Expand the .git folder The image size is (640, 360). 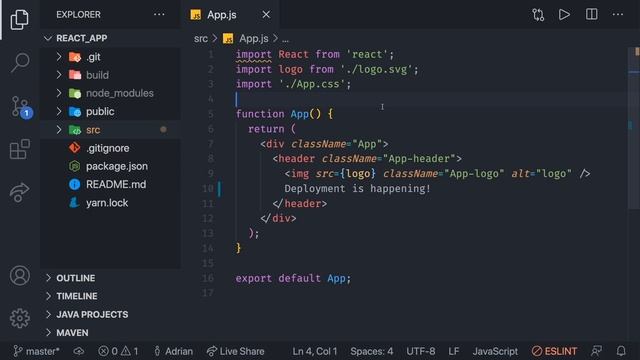[x=59, y=57]
